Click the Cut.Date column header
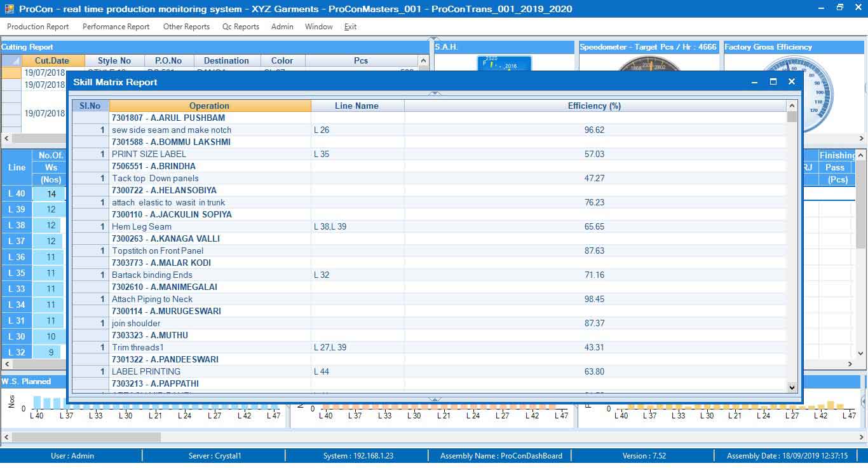Viewport: 868px width, 468px height. tap(52, 60)
